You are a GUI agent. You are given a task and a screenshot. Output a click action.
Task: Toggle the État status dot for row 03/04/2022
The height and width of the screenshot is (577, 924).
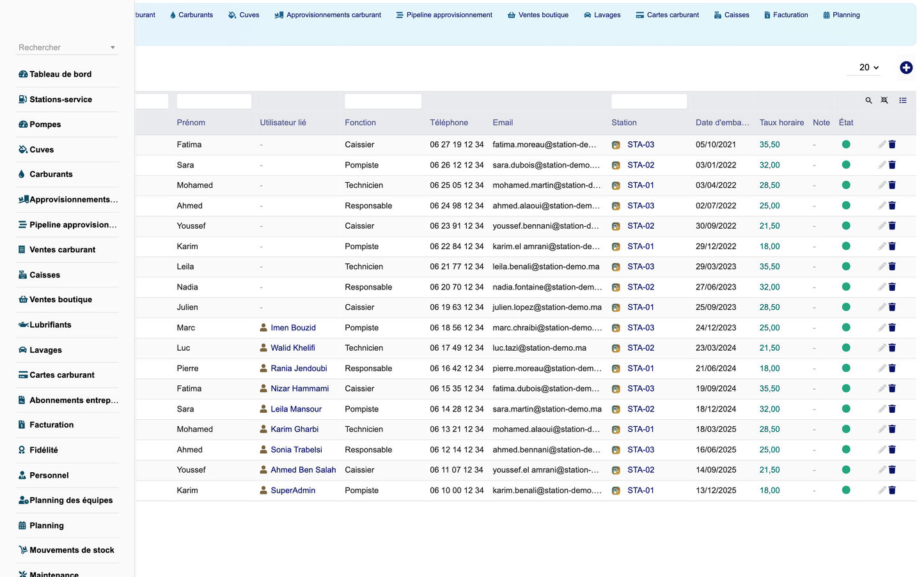coord(846,185)
